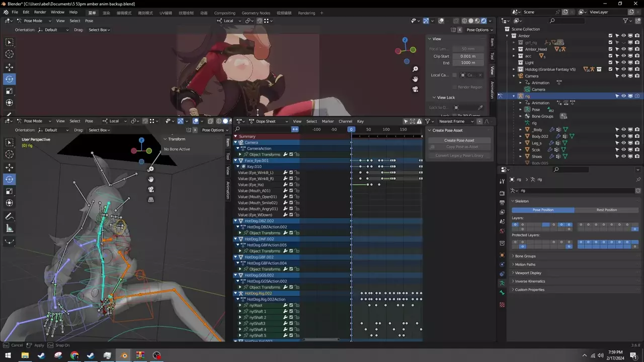Toggle visibility of the Light object
The height and width of the screenshot is (362, 644).
tap(623, 62)
